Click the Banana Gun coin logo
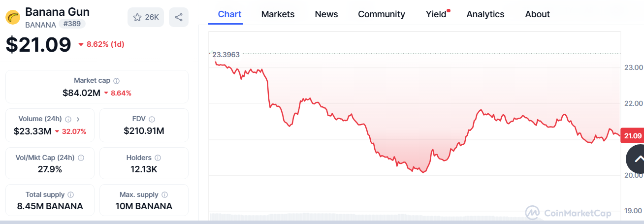644x224 pixels. 13,17
